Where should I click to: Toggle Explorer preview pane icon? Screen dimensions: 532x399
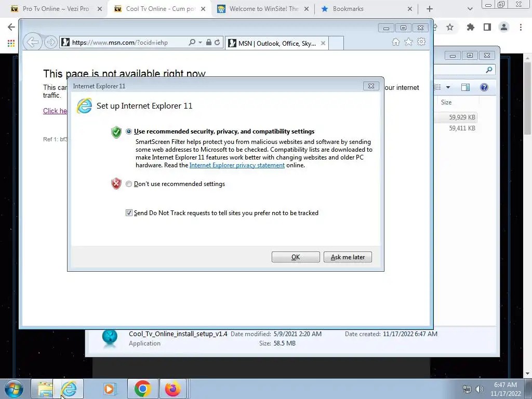465,87
